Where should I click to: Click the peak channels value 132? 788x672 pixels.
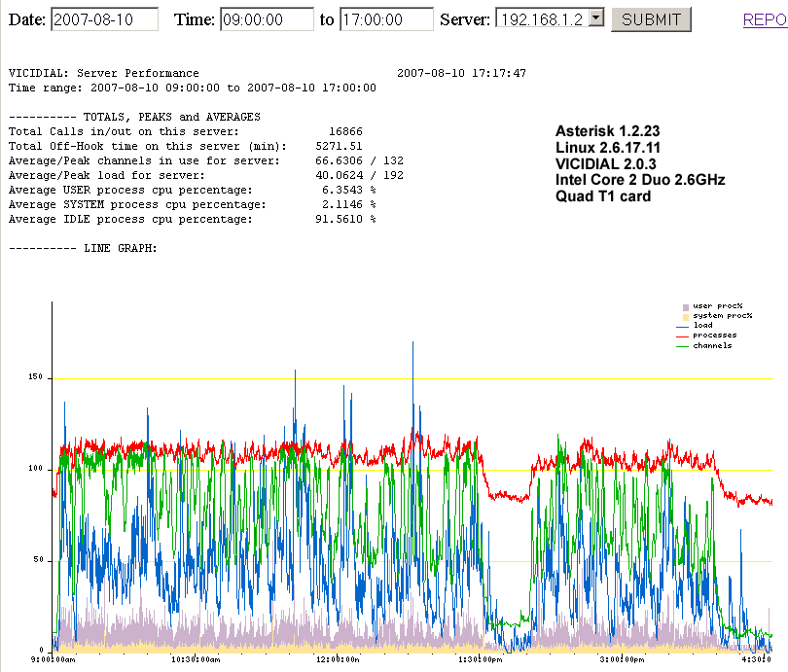[393, 160]
